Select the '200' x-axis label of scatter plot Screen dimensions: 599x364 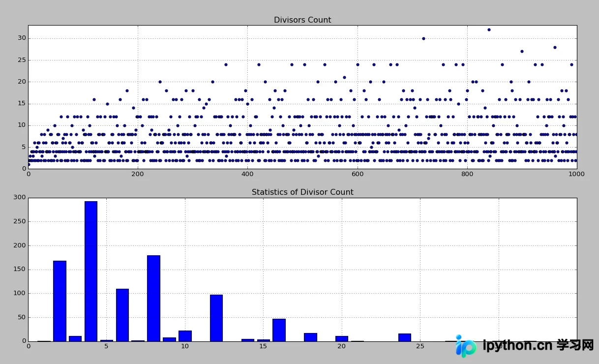point(138,174)
